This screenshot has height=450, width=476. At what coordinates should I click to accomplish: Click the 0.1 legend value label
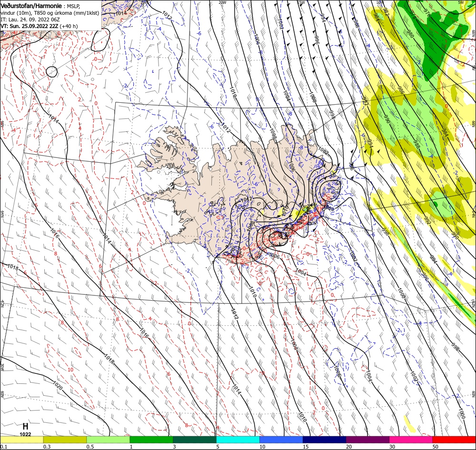3,447
